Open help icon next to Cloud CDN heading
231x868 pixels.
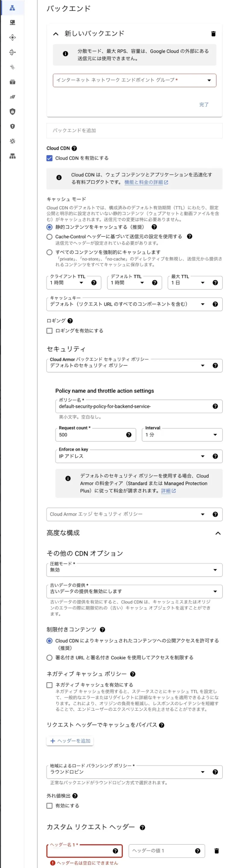click(74, 148)
